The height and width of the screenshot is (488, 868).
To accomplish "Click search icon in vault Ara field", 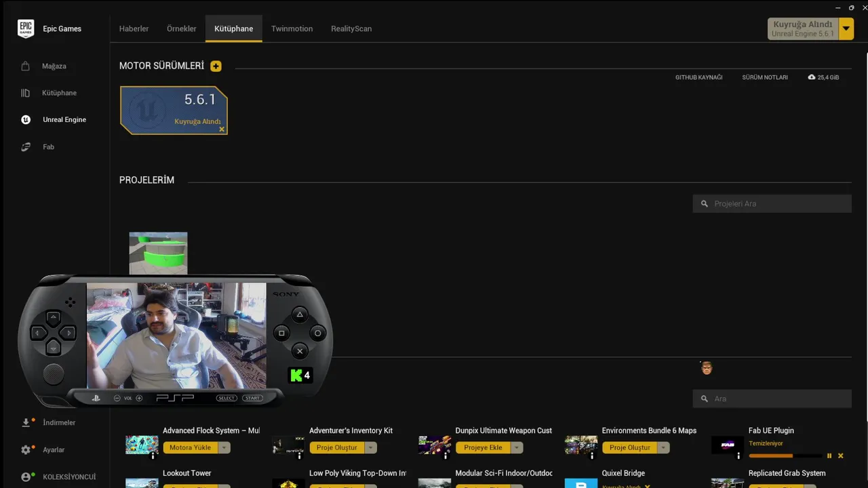I will [x=705, y=399].
